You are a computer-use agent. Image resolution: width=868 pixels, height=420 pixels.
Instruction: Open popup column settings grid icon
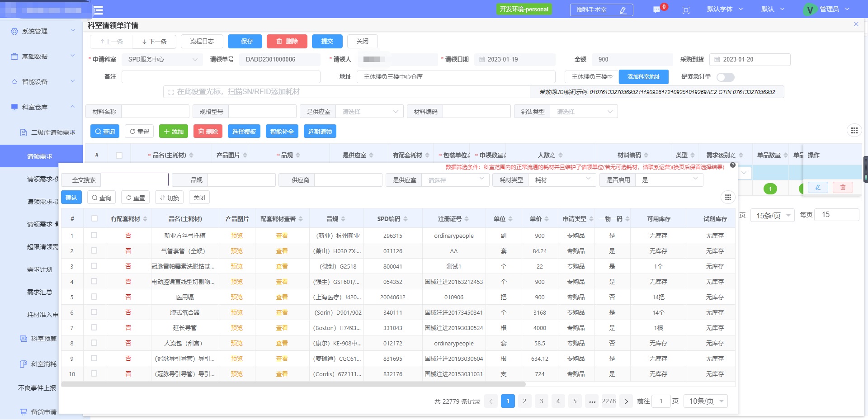pos(728,197)
